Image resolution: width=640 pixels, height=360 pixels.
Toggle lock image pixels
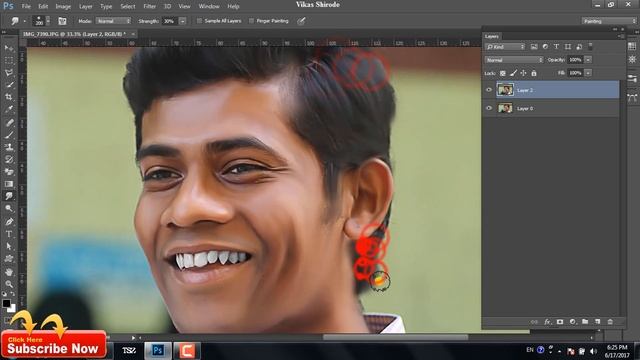tap(513, 73)
